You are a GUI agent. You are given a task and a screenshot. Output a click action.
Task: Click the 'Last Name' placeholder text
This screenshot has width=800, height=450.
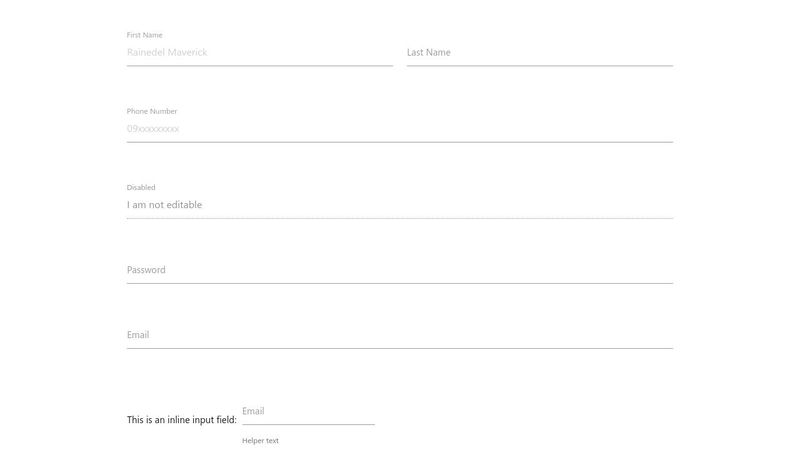click(429, 52)
